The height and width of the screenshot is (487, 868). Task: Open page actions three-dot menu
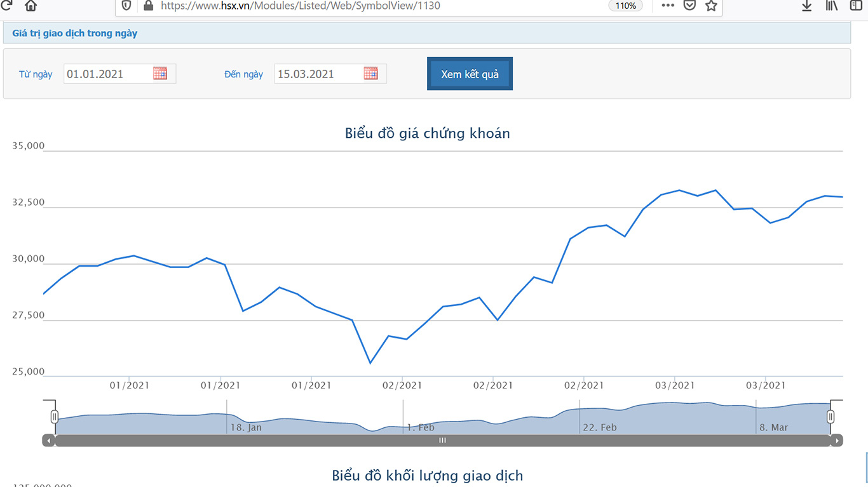(668, 6)
